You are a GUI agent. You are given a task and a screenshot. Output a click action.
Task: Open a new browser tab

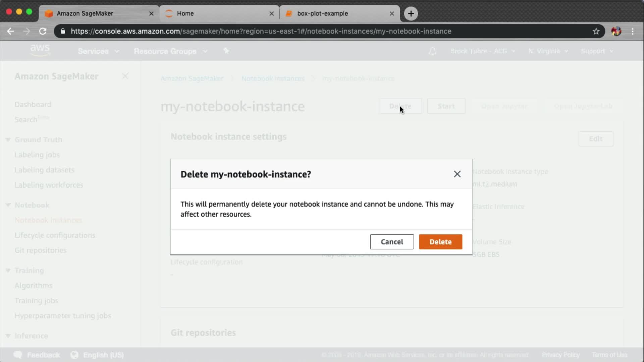coord(411,13)
